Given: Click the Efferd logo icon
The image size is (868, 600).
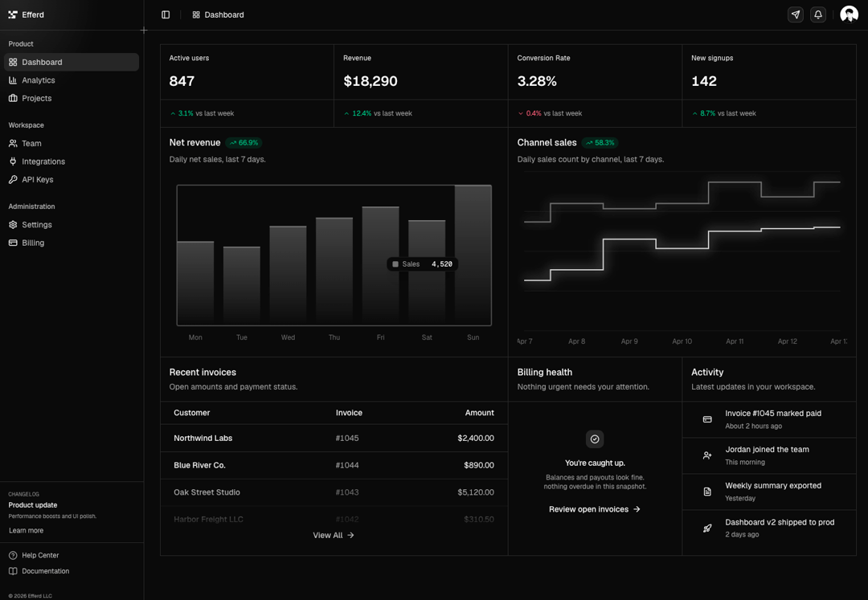Looking at the screenshot, I should point(13,15).
